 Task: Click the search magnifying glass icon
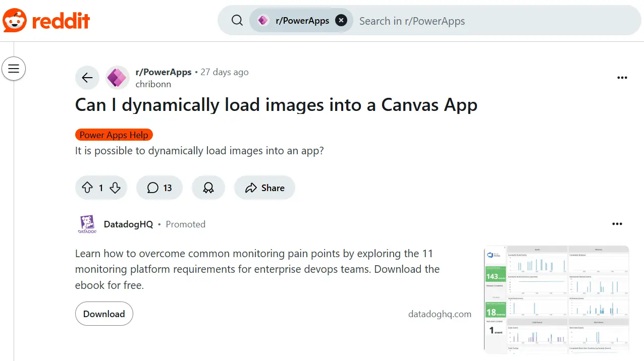coord(237,20)
